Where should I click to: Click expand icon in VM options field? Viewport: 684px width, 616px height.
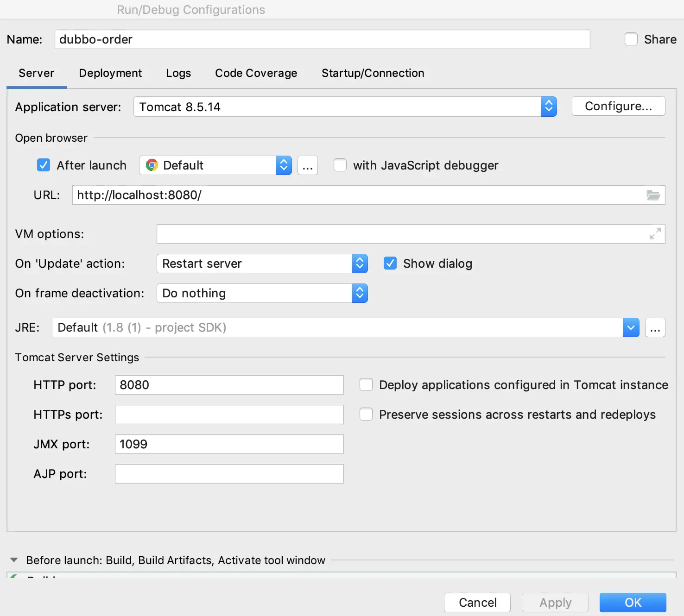pyautogui.click(x=655, y=234)
